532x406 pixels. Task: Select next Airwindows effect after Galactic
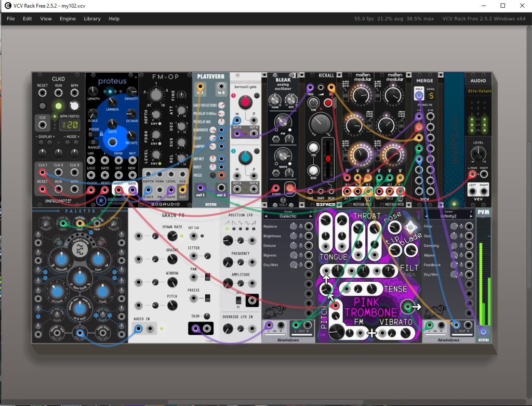[x=310, y=216]
